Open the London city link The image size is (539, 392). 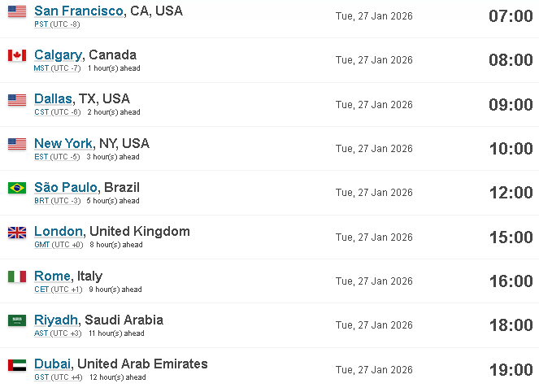59,232
